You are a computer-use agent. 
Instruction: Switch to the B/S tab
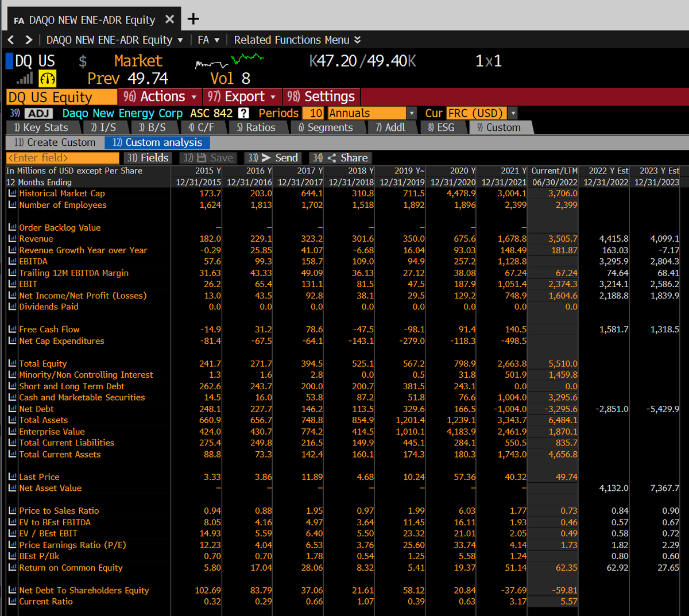[x=153, y=127]
